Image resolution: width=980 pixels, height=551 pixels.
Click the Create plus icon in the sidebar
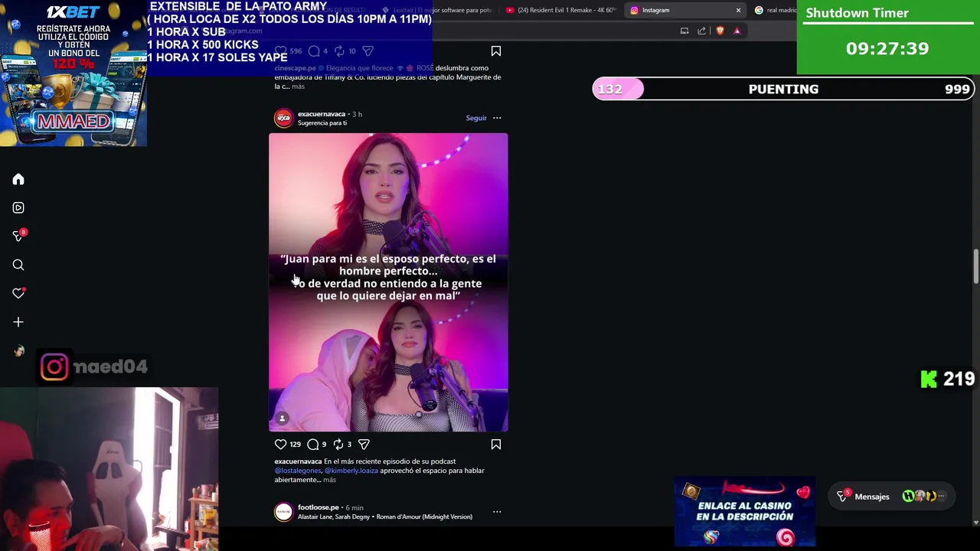pos(18,322)
